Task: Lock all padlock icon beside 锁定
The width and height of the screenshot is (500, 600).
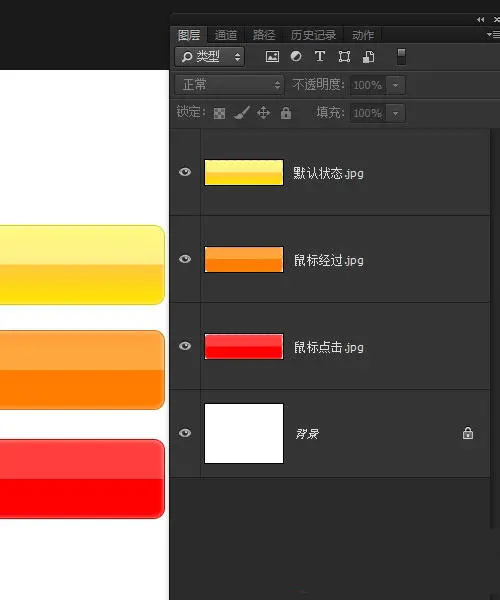Action: pos(286,113)
